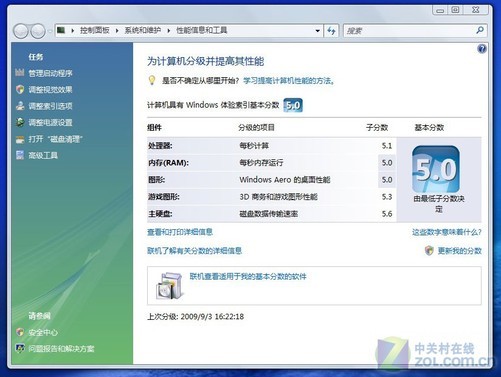Click the 内存(RAM) row label
This screenshot has height=377, width=501.
[x=168, y=163]
